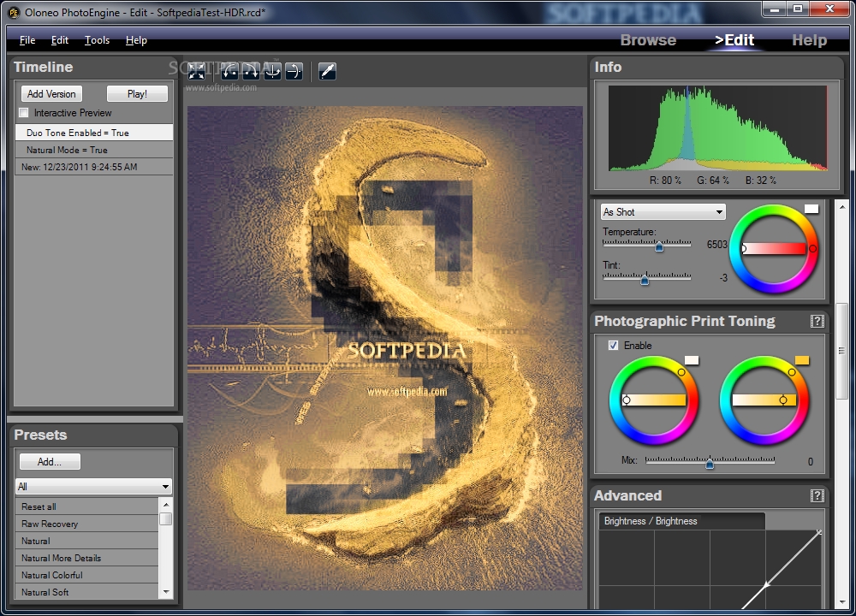This screenshot has width=856, height=616.
Task: Adjust the Temperature slider handle
Action: click(x=659, y=246)
